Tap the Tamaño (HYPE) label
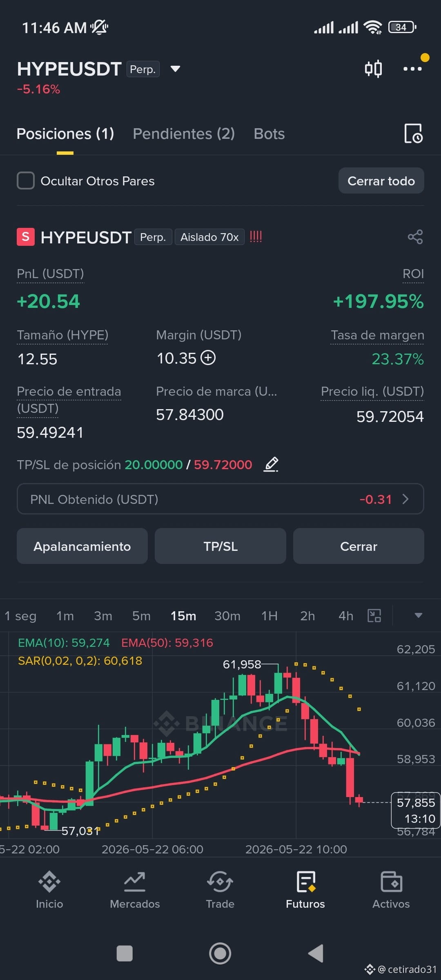The height and width of the screenshot is (980, 441). 62,335
